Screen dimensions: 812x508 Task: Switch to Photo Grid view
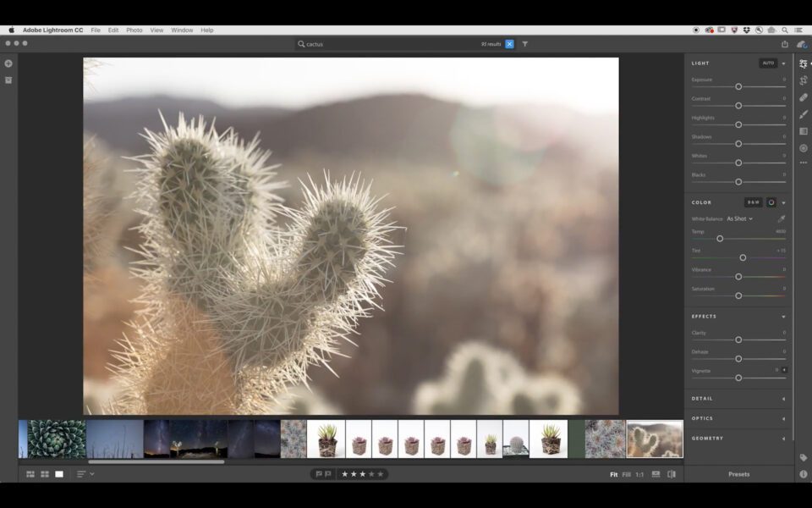[x=30, y=474]
